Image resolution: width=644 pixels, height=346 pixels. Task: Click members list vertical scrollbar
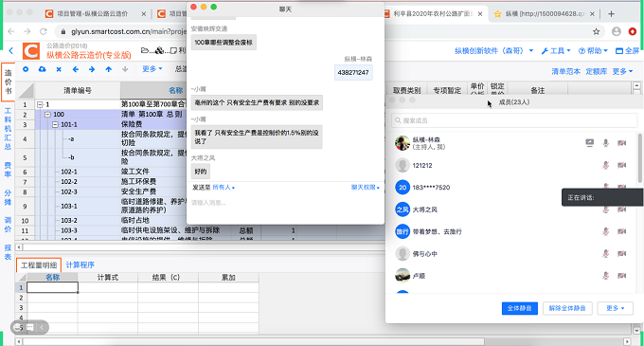(639, 157)
